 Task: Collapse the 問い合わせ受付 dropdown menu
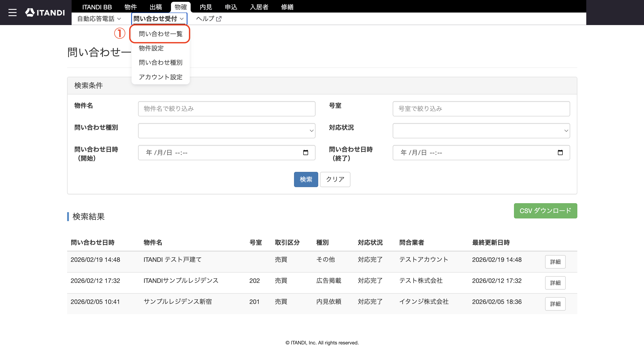(x=159, y=19)
